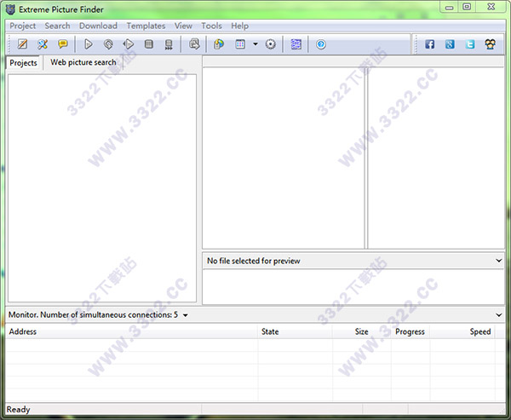Click the thumbnail view grid icon

[x=240, y=44]
